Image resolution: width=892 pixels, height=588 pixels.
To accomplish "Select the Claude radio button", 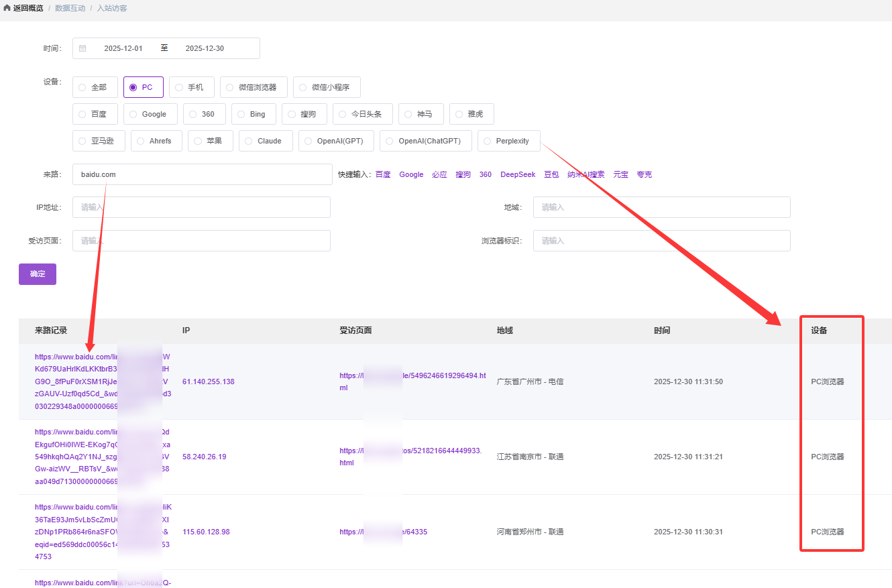I will [x=249, y=141].
